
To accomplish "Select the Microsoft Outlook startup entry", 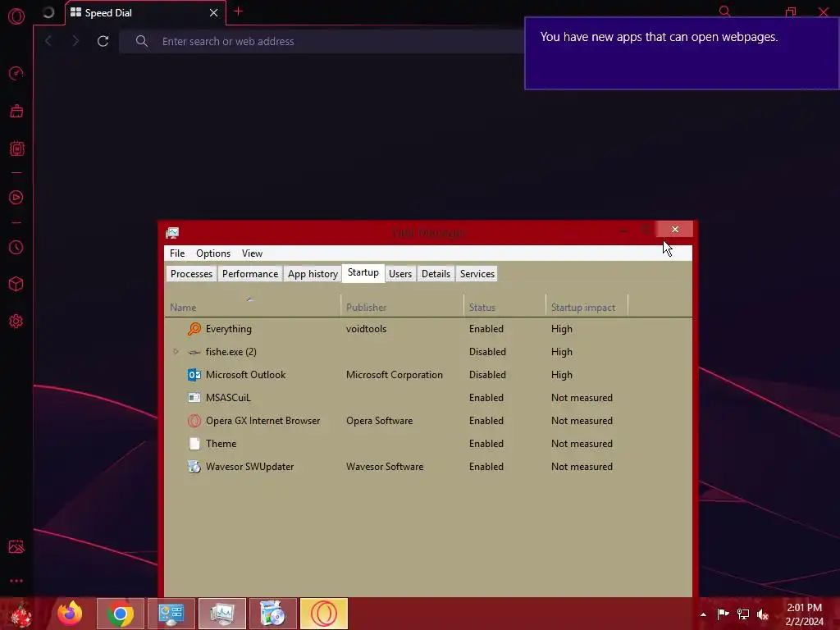I will coord(428,375).
